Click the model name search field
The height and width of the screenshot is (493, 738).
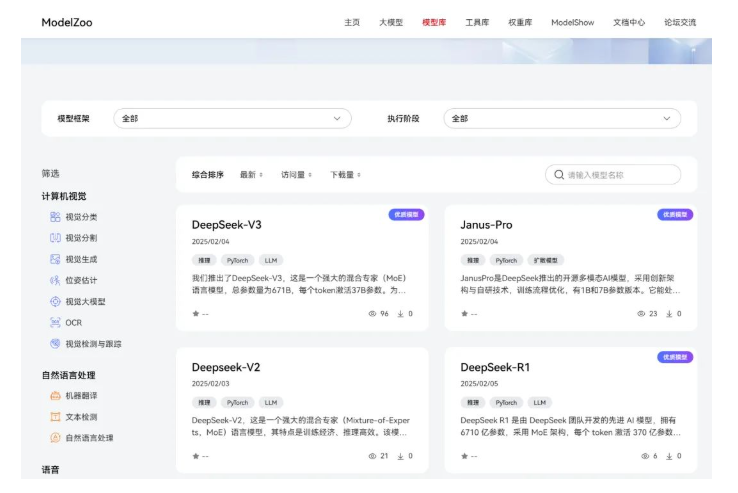tap(613, 175)
